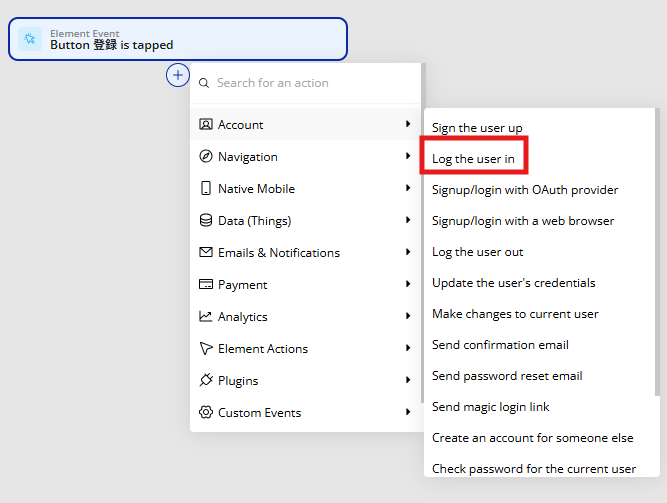The width and height of the screenshot is (667, 503).
Task: Click the Account category person icon
Action: point(206,124)
